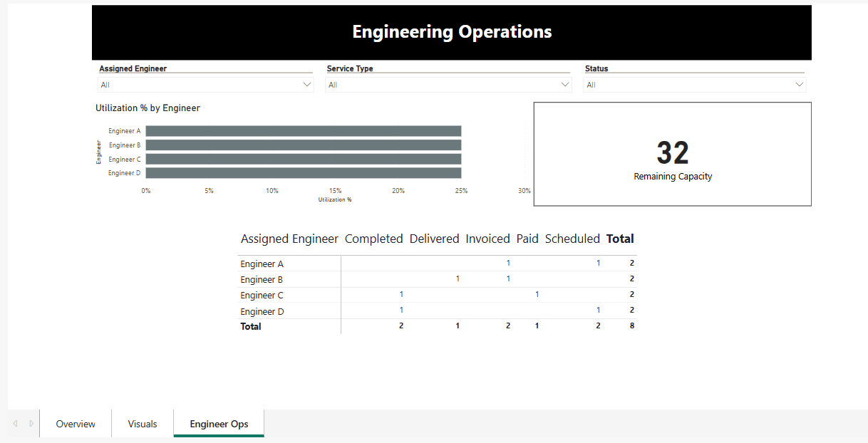Click the 25% axis tick label

tap(462, 191)
